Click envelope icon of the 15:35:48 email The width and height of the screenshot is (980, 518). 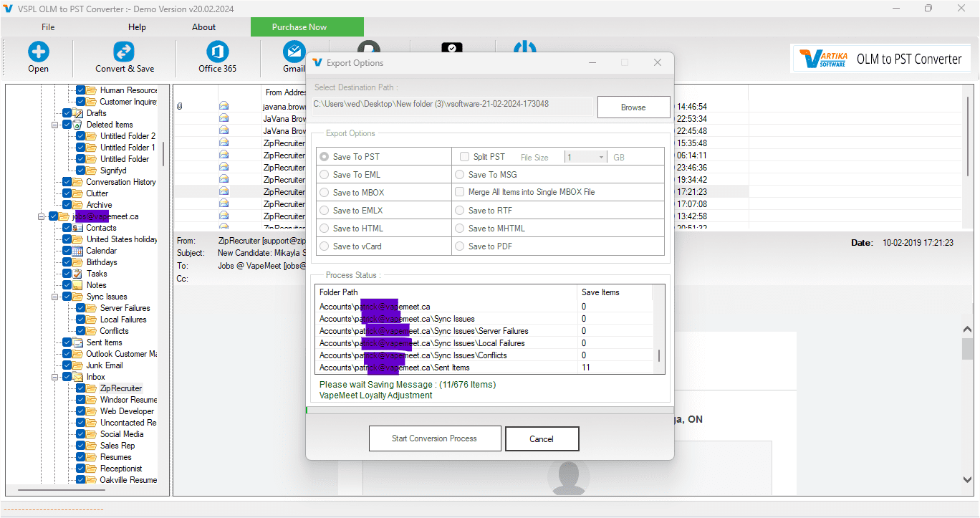224,143
